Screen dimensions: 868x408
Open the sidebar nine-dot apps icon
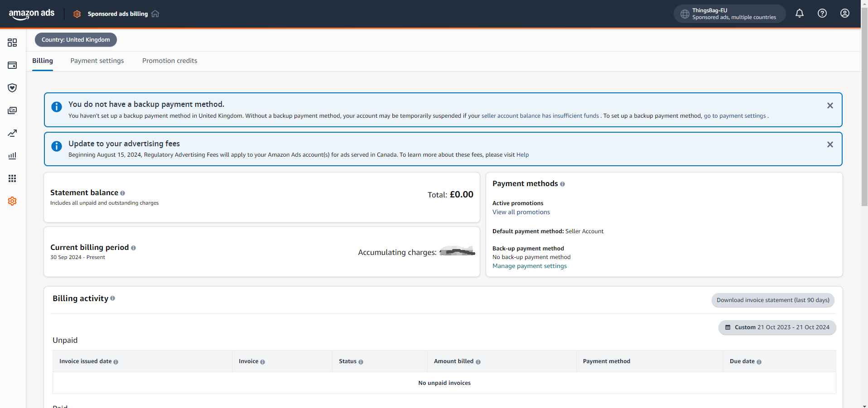click(12, 178)
